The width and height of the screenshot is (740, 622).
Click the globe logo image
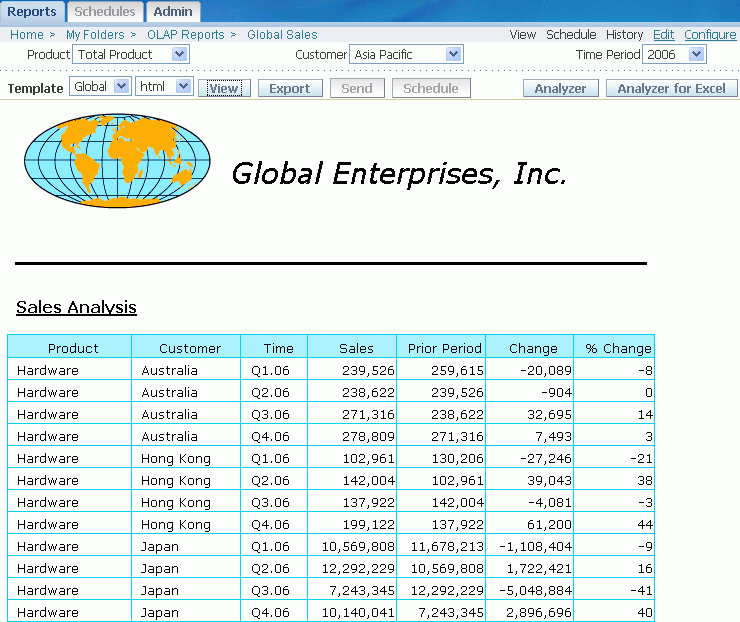117,160
